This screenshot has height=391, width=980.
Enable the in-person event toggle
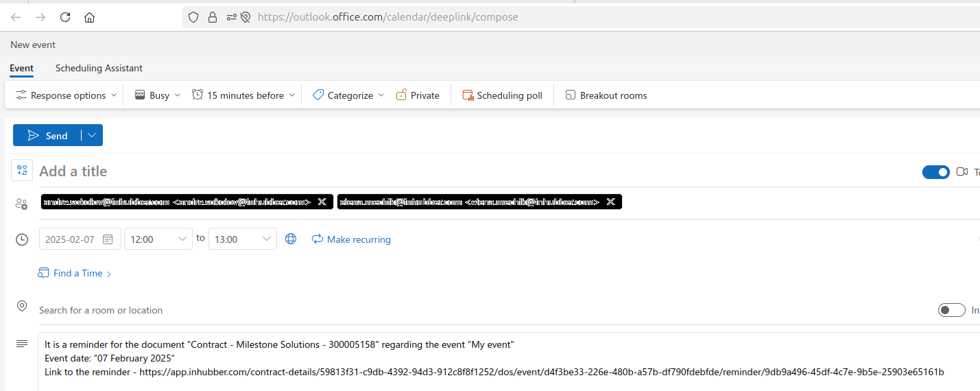[951, 310]
